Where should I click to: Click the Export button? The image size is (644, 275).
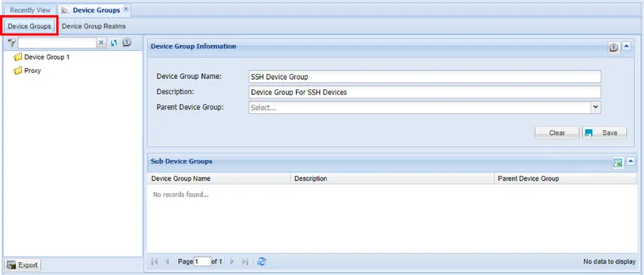click(22, 265)
